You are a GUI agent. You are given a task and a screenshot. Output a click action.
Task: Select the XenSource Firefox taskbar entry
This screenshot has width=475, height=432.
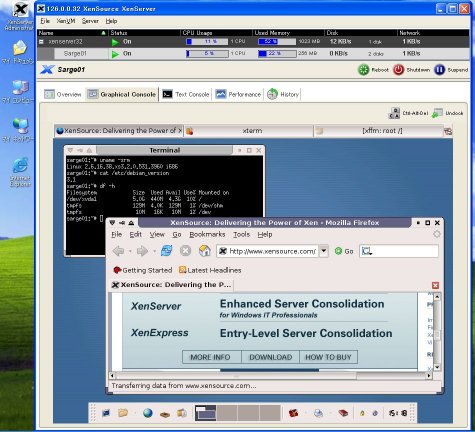119,131
